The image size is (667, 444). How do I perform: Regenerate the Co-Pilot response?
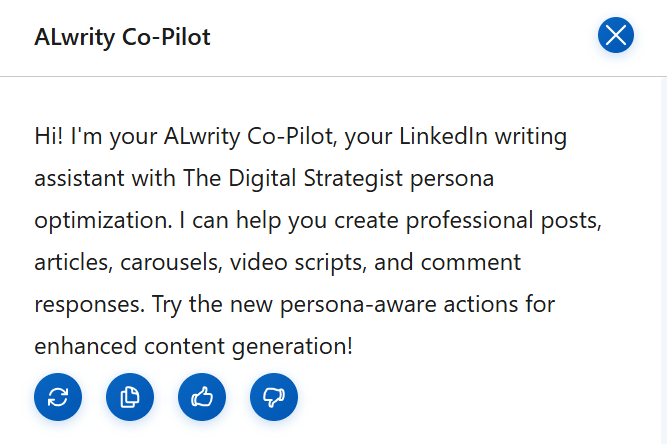pos(58,397)
